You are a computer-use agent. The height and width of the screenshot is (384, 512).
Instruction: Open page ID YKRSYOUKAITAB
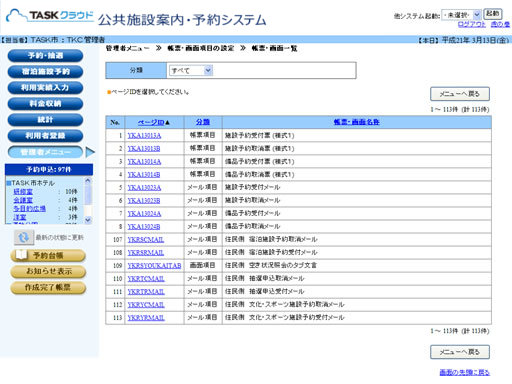155,266
